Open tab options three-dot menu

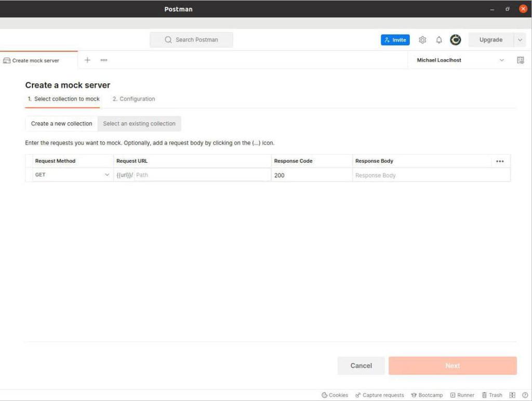(104, 60)
